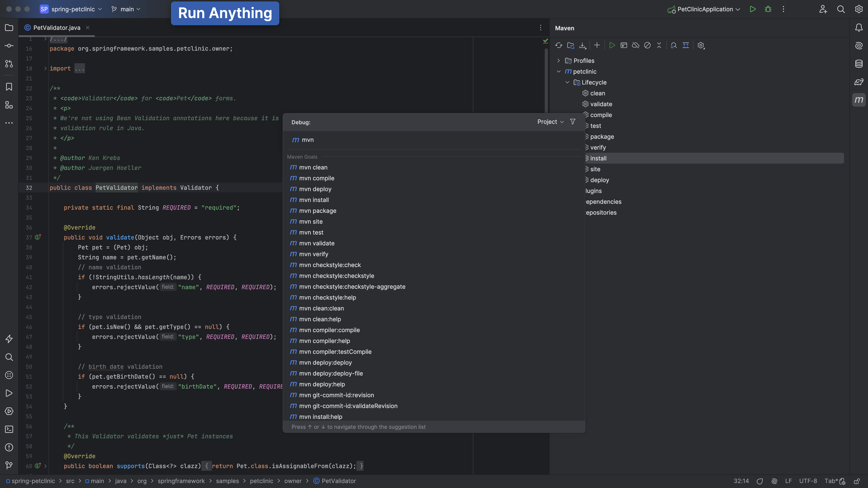The image size is (868, 488).
Task: Reload all Maven projects
Action: pyautogui.click(x=559, y=45)
